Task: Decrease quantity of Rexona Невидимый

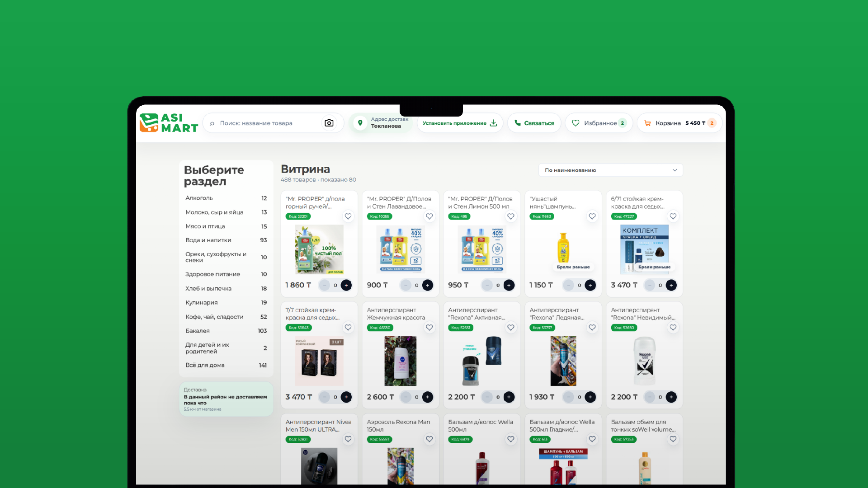Action: [650, 397]
